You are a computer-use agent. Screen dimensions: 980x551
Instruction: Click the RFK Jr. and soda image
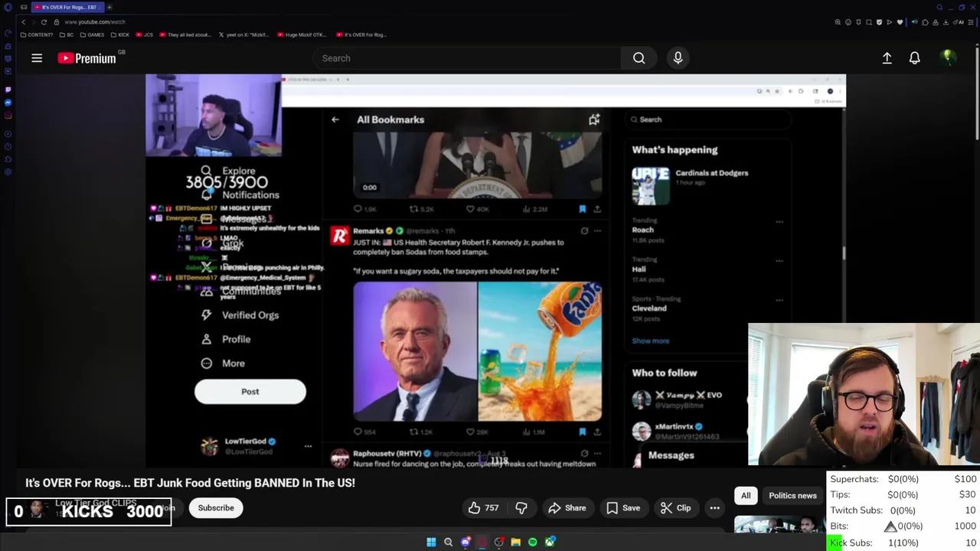477,351
